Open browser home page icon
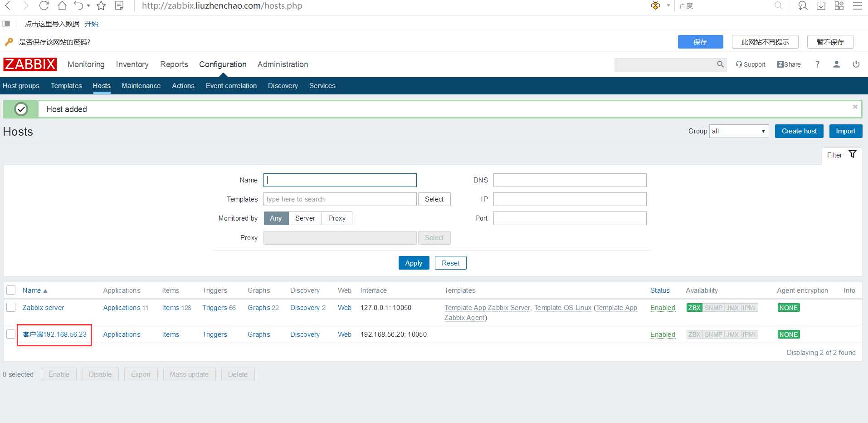This screenshot has width=868, height=423. pos(62,5)
